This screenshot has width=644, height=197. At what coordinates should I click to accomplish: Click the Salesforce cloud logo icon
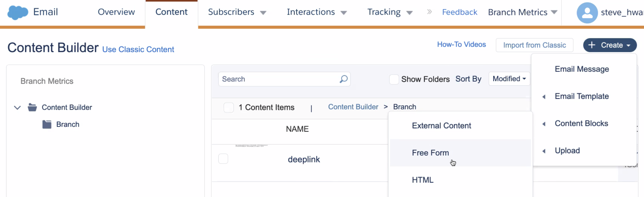point(18,13)
